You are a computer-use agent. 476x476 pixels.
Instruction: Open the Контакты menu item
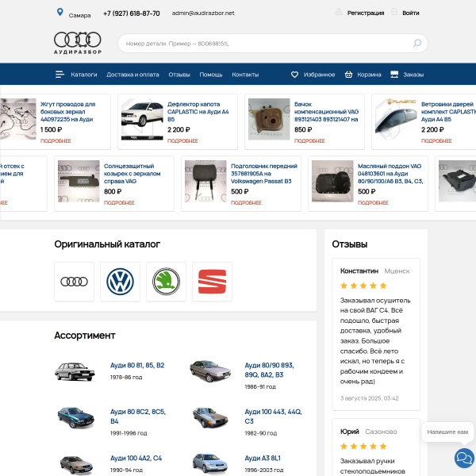[245, 75]
